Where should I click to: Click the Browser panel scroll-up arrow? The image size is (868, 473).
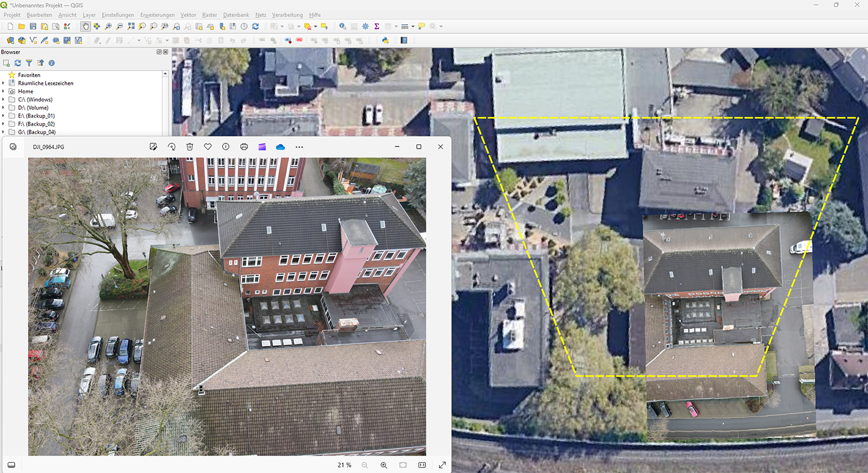(165, 74)
